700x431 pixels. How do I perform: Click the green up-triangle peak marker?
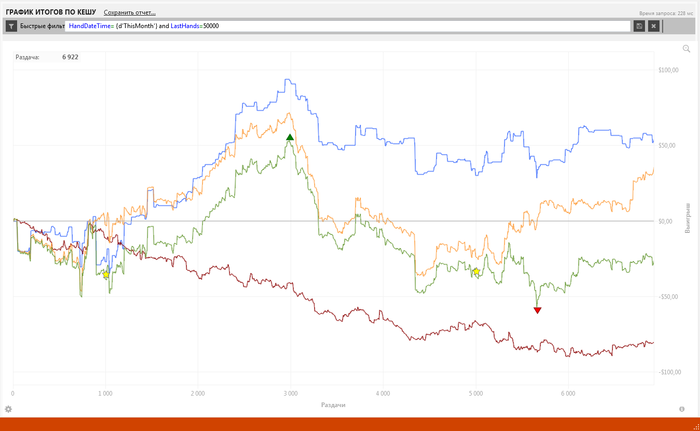tap(290, 137)
